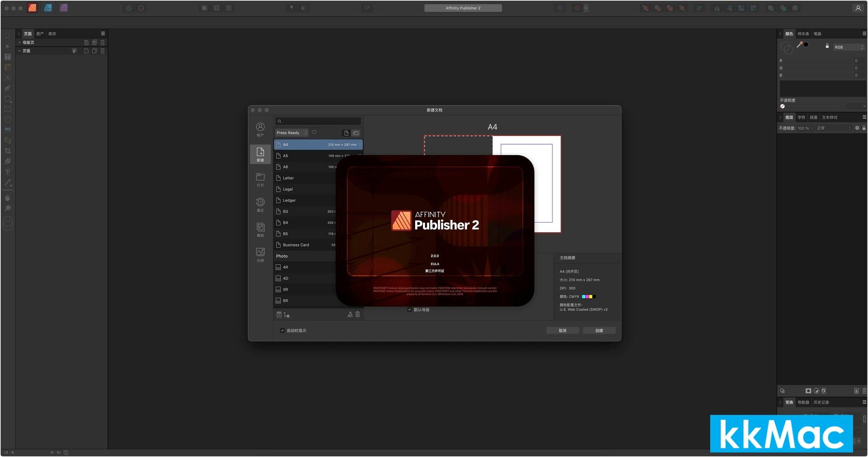Click the rename preset icon below preset list
Screen dimensions: 868x457
pyautogui.click(x=350, y=314)
